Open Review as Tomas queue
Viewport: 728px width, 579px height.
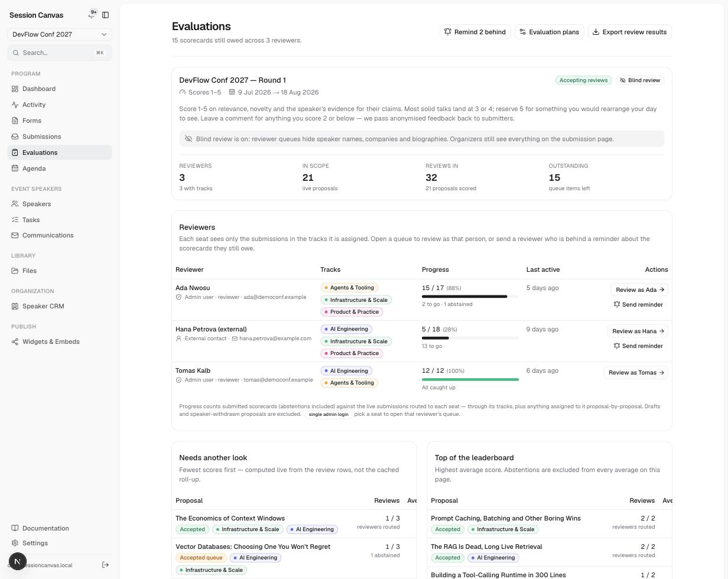tap(636, 372)
